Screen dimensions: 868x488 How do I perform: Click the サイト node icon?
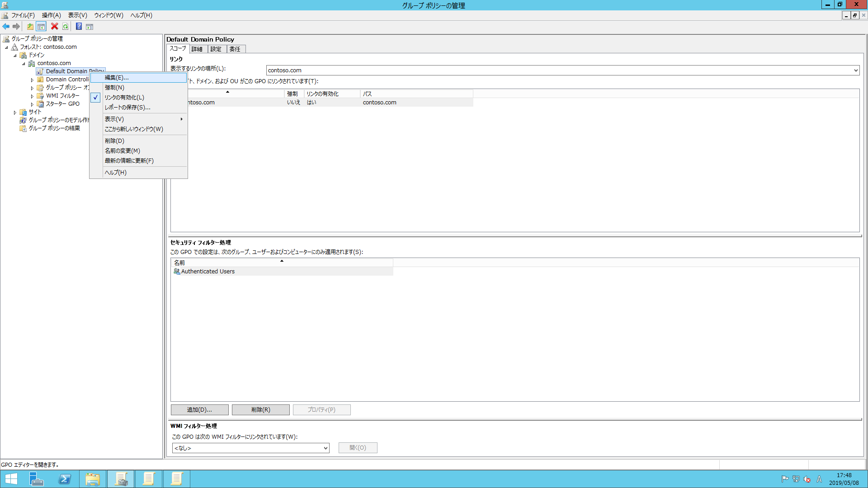click(23, 112)
